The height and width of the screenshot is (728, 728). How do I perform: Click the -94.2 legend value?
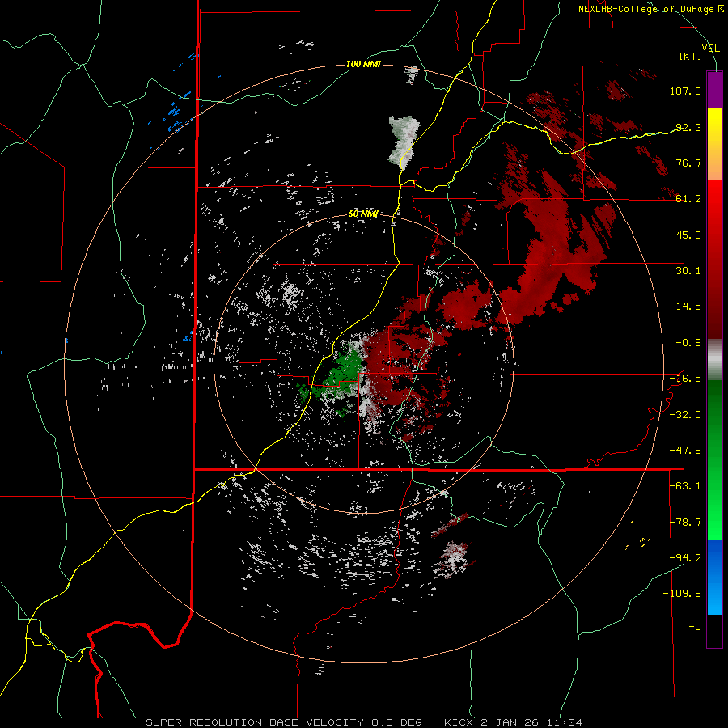(x=685, y=558)
